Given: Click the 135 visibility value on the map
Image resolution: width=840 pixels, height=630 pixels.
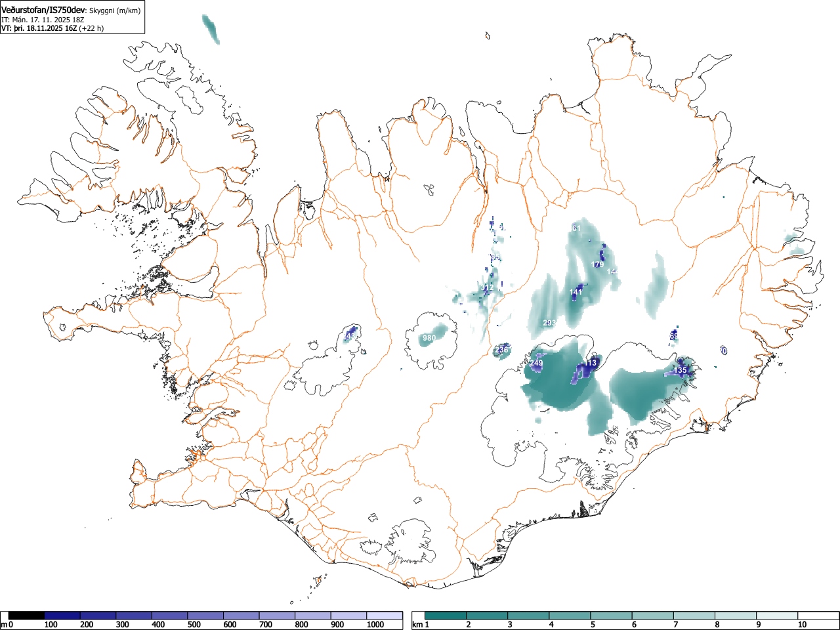Looking at the screenshot, I should (680, 370).
